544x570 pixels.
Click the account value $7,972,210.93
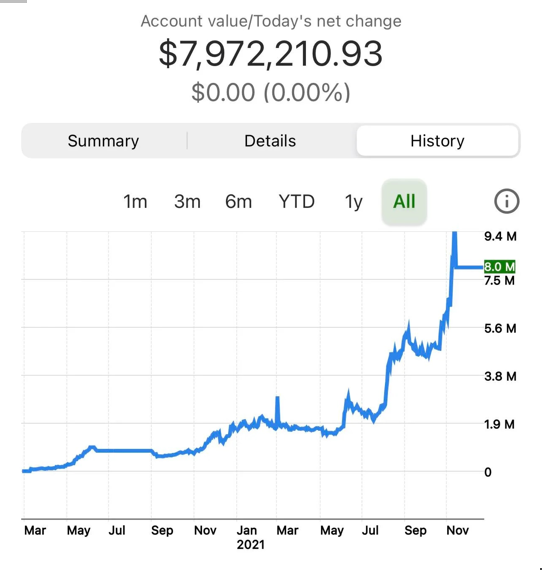coord(271,54)
